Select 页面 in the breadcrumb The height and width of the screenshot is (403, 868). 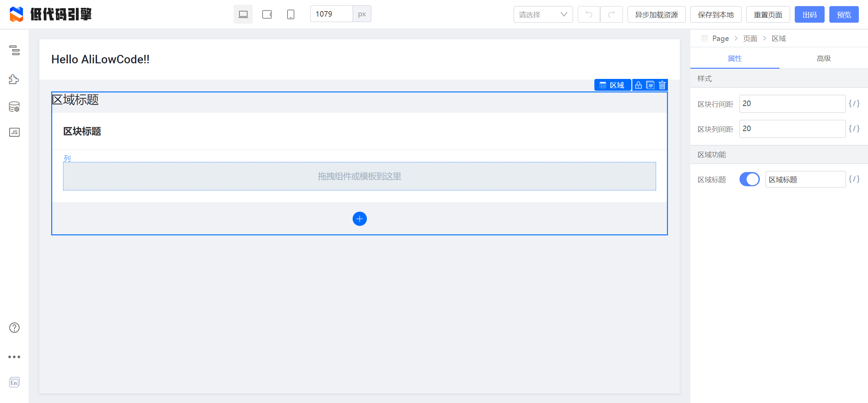tap(750, 39)
